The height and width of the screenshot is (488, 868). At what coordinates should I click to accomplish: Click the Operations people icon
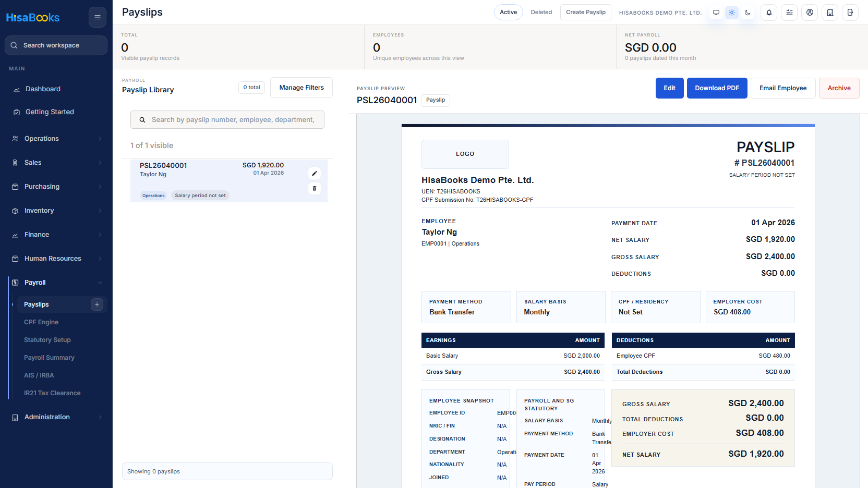[x=15, y=139]
